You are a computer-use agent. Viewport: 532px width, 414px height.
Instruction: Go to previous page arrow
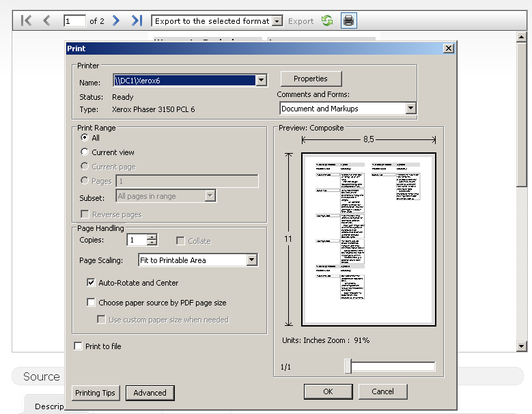click(x=47, y=20)
